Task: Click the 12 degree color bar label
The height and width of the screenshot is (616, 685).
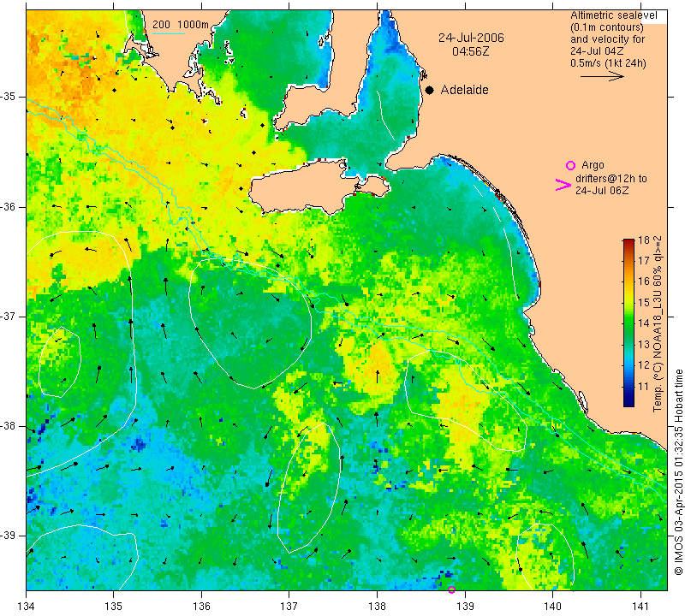Action: tap(644, 365)
